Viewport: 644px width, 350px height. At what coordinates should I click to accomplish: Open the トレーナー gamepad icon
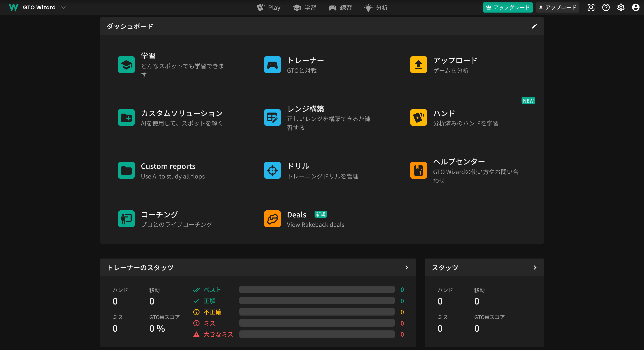(x=272, y=65)
